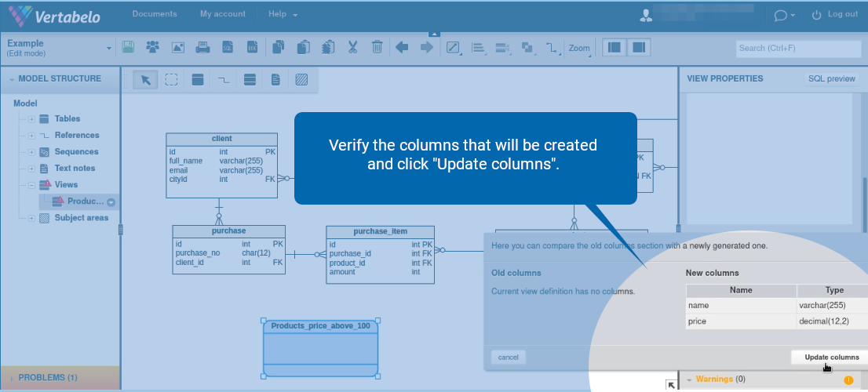This screenshot has width=868, height=392.
Task: Click the Vertabelo logo
Action: point(54,16)
